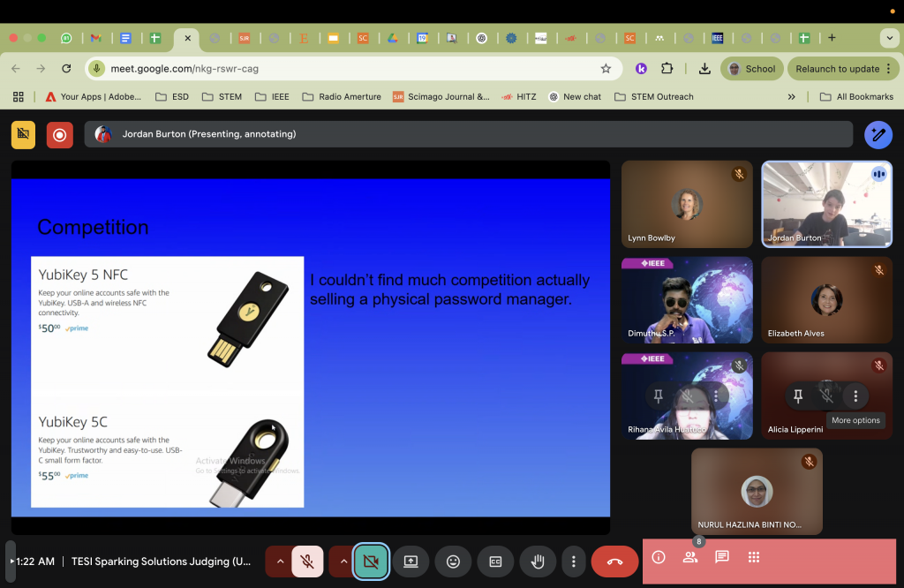Switch to the WhatsApp tab

tap(66, 38)
